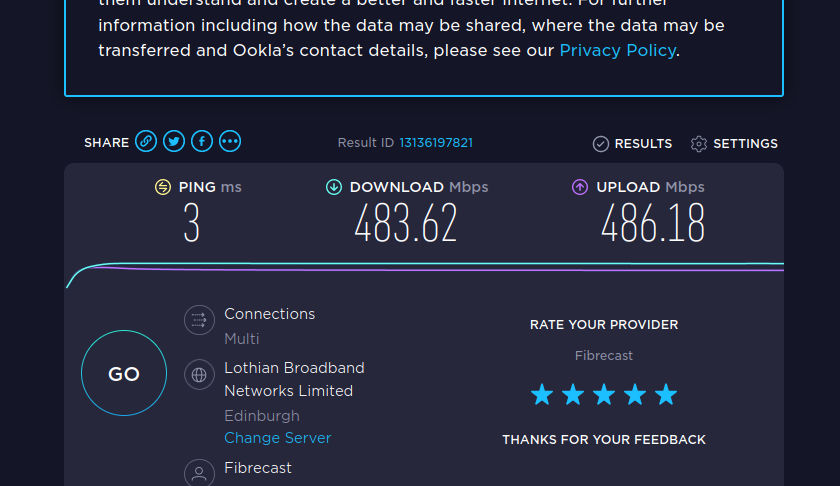The width and height of the screenshot is (840, 486).
Task: Click the Results checkmark icon
Action: pyautogui.click(x=601, y=144)
